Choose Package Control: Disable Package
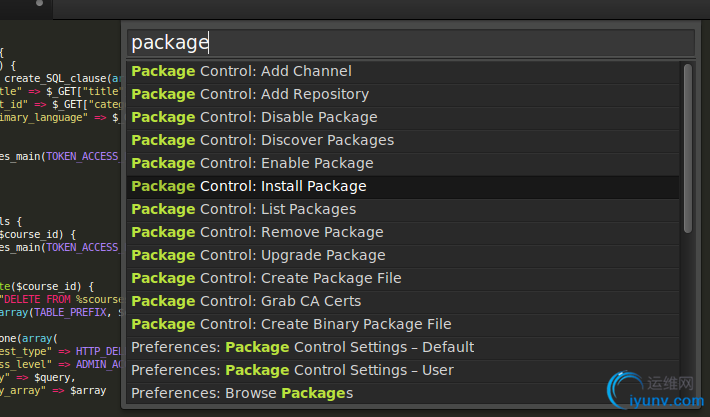This screenshot has width=710, height=417. click(x=403, y=118)
